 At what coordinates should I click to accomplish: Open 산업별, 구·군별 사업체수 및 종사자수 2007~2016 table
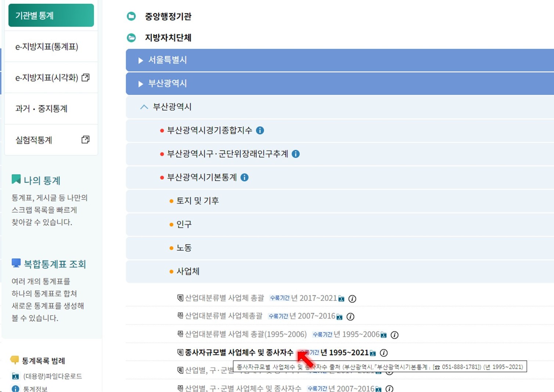[x=243, y=388]
